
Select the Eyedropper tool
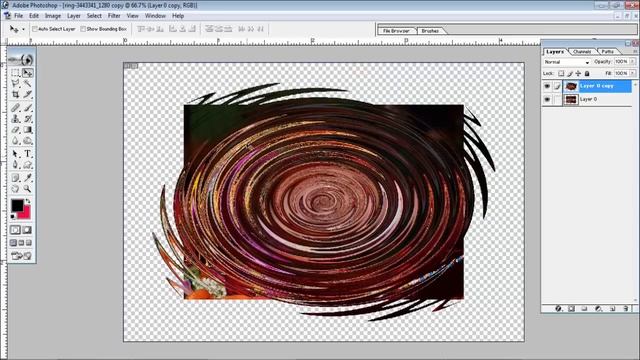point(27,178)
